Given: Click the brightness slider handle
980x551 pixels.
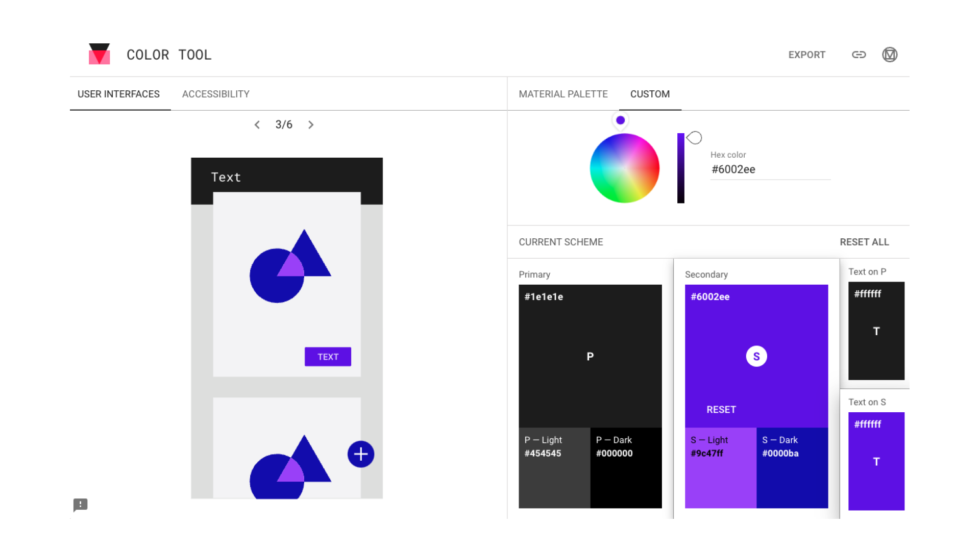Looking at the screenshot, I should coord(694,138).
